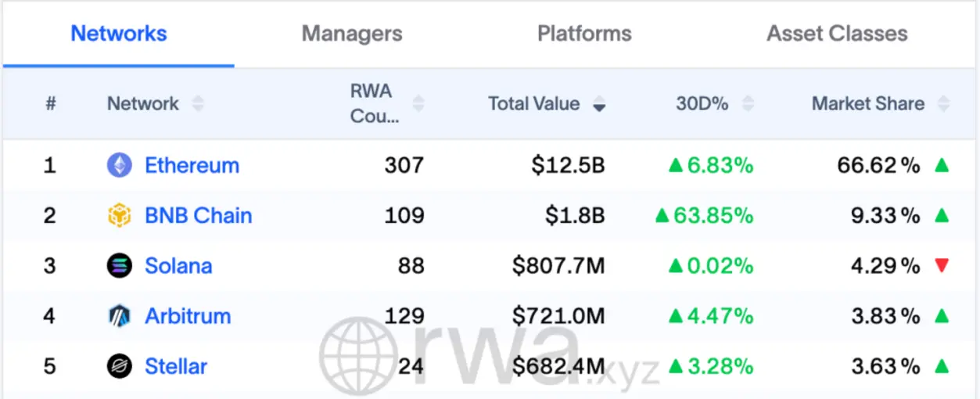The width and height of the screenshot is (980, 399).
Task: Sort by 30D% column arrows
Action: coord(748,104)
